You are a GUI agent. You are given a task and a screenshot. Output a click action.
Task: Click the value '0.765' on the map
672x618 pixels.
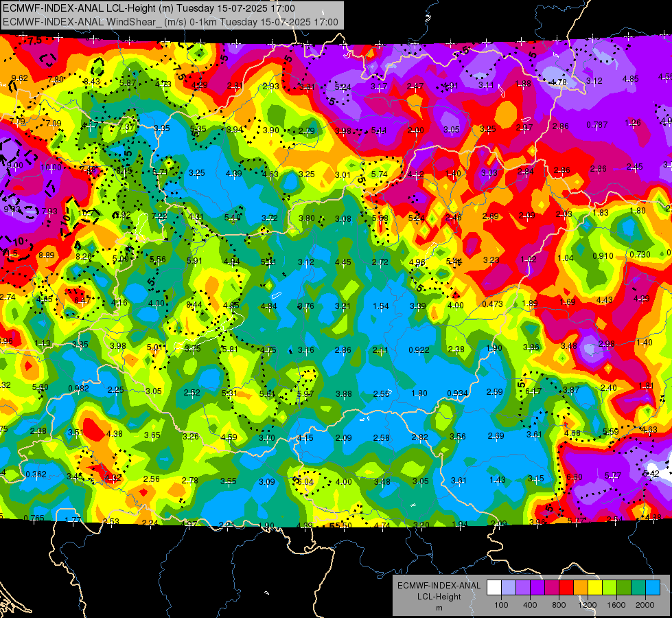[34, 518]
